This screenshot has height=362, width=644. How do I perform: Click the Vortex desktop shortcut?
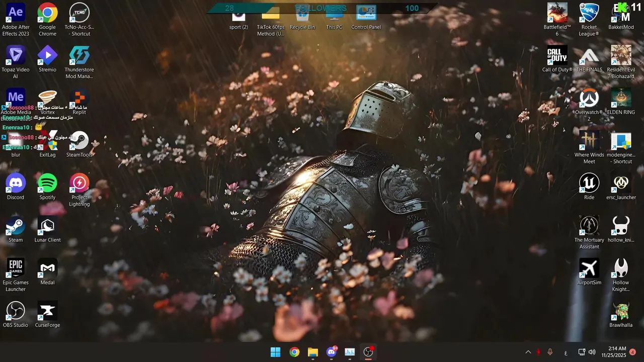(x=47, y=103)
